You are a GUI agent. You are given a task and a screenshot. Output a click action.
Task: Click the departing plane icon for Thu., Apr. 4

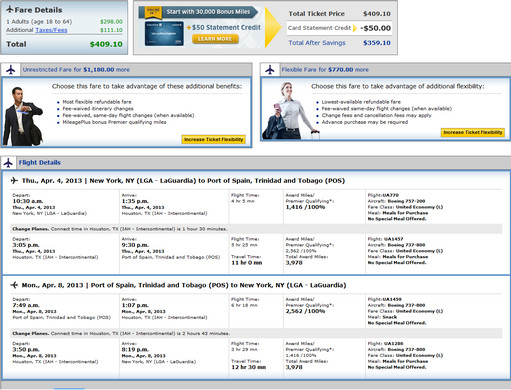point(14,181)
